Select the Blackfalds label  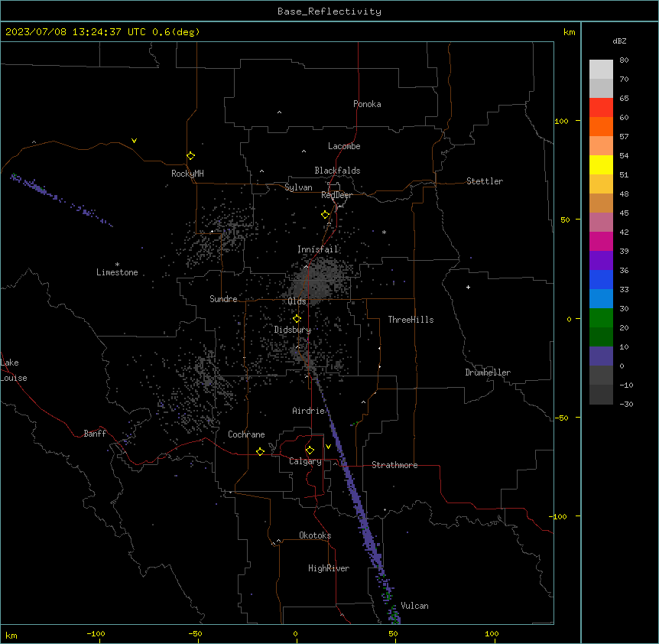click(x=337, y=171)
